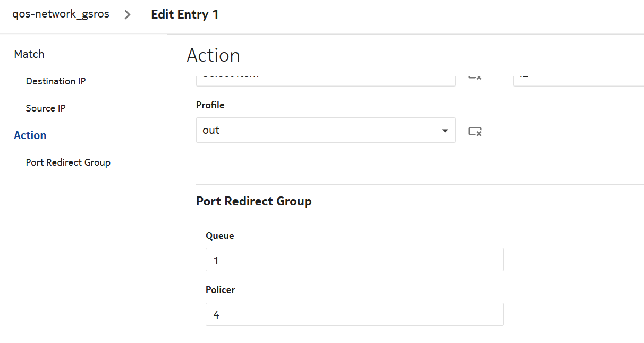This screenshot has height=343, width=644.
Task: Focus the Policer input field
Action: point(354,314)
